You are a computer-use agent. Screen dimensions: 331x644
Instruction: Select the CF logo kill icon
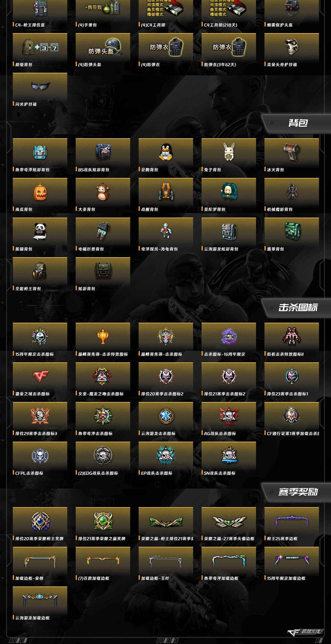pyautogui.click(x=40, y=376)
